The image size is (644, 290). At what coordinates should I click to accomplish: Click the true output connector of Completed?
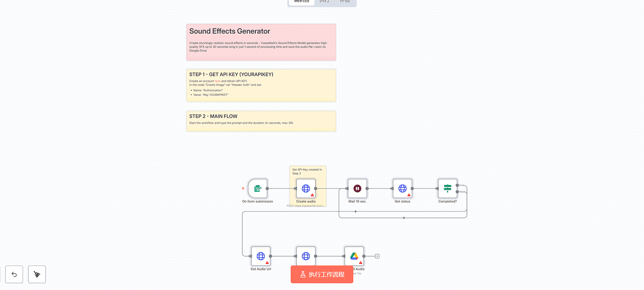coord(457,185)
